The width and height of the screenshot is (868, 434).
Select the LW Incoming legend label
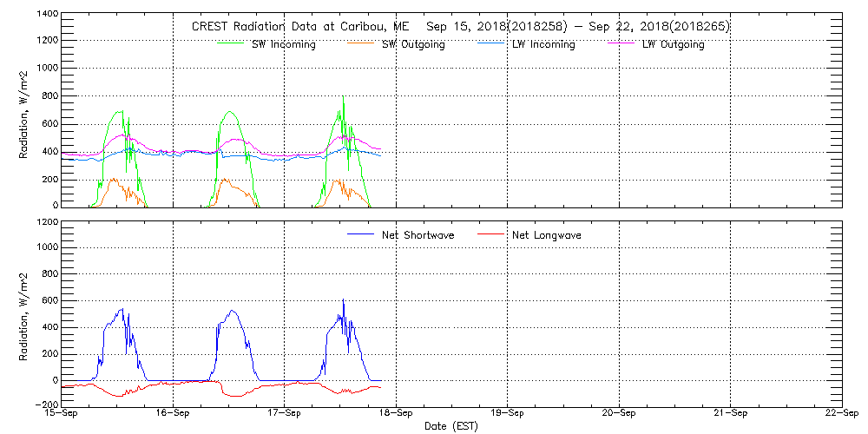[543, 44]
